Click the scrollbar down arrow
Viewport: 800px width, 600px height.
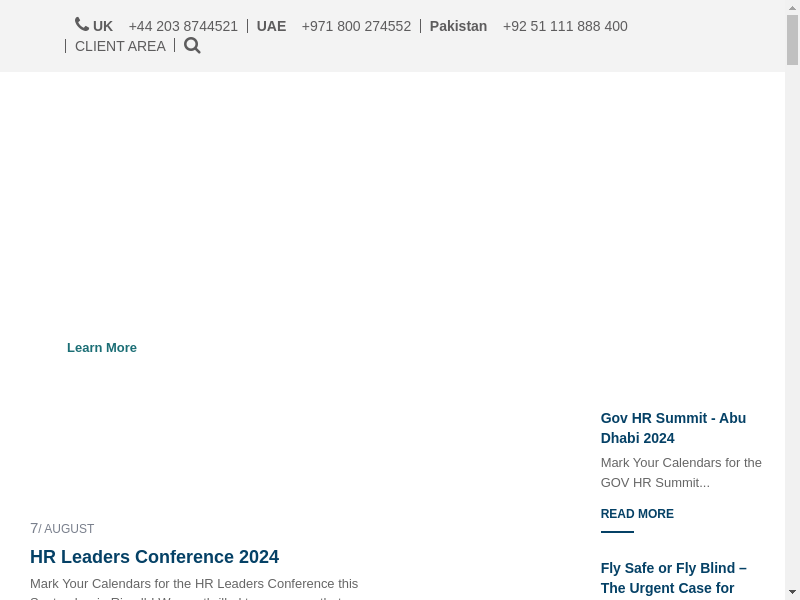[x=792, y=592]
